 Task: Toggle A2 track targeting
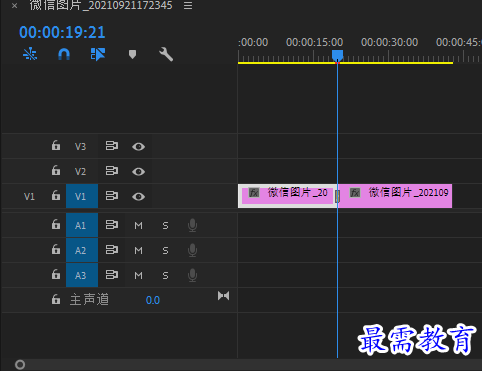point(82,250)
